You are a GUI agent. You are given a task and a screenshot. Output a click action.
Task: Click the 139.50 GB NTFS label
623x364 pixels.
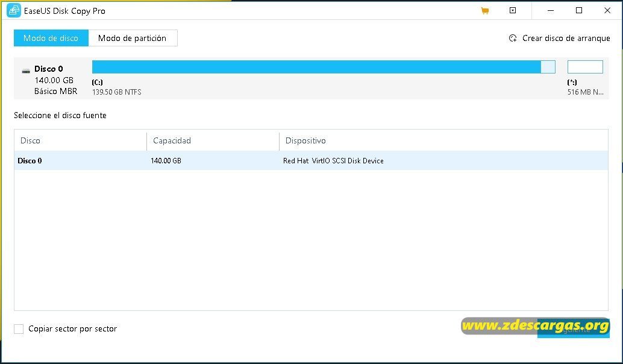tap(116, 92)
